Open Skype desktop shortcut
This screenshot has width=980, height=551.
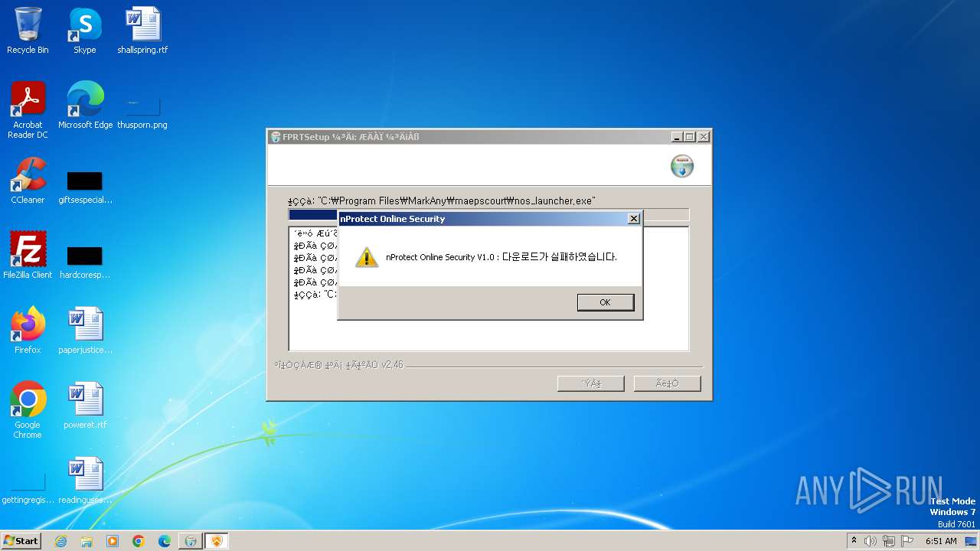(84, 31)
